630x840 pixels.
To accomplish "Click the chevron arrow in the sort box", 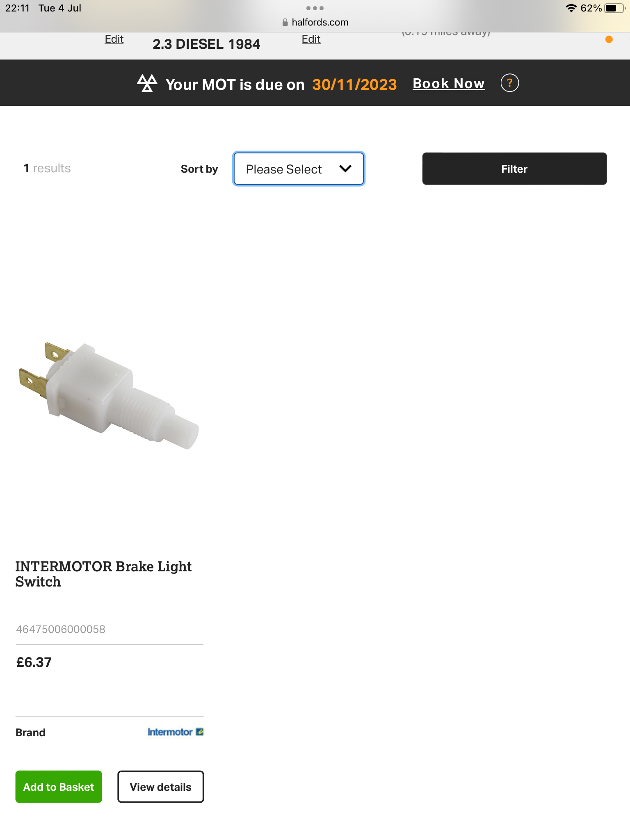I will pyautogui.click(x=346, y=169).
